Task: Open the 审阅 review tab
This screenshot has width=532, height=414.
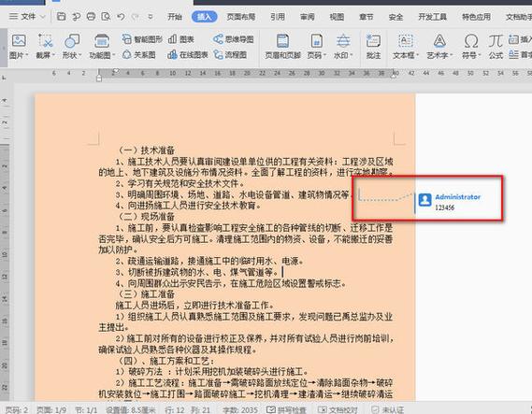Action: pyautogui.click(x=308, y=17)
